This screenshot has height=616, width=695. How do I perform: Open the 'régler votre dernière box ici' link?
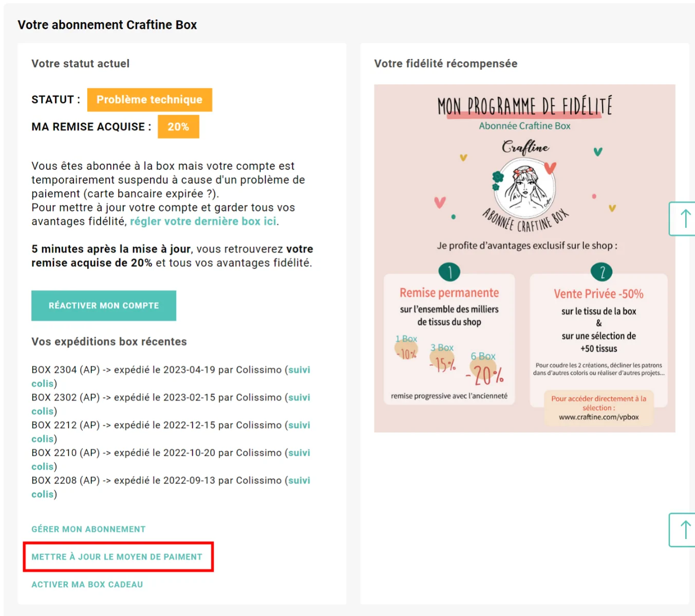pos(203,221)
